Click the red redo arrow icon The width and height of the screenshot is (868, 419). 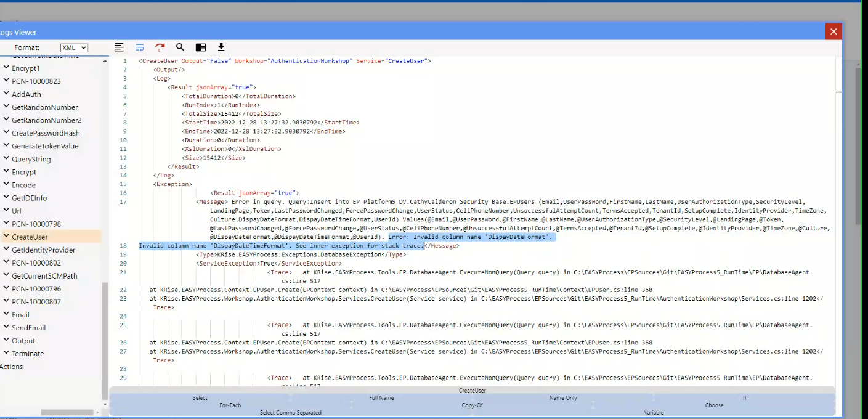click(160, 47)
